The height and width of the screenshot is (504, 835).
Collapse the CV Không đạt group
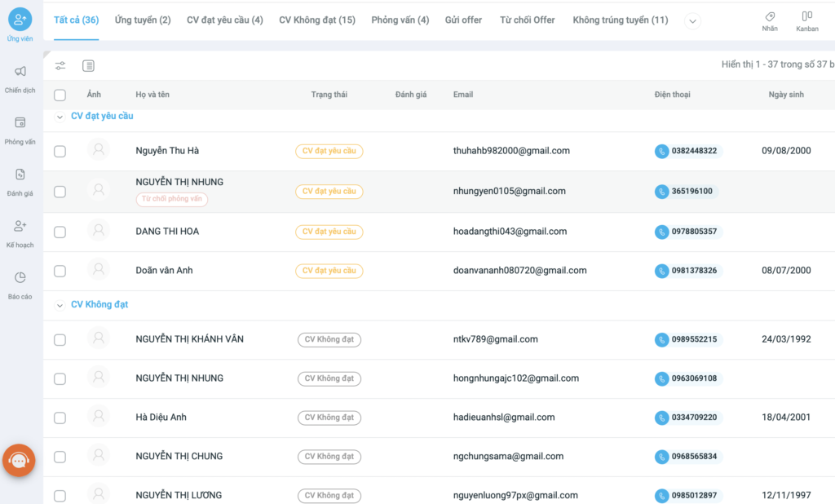pos(60,305)
